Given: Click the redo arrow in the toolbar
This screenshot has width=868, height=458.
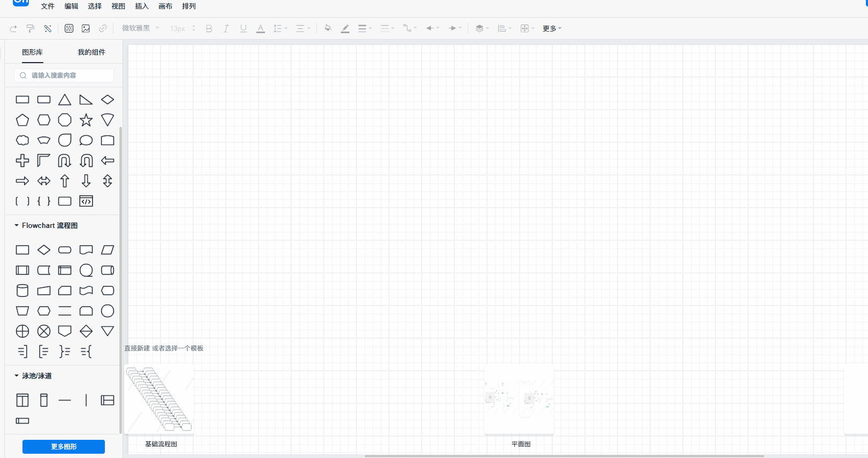Looking at the screenshot, I should (x=13, y=28).
